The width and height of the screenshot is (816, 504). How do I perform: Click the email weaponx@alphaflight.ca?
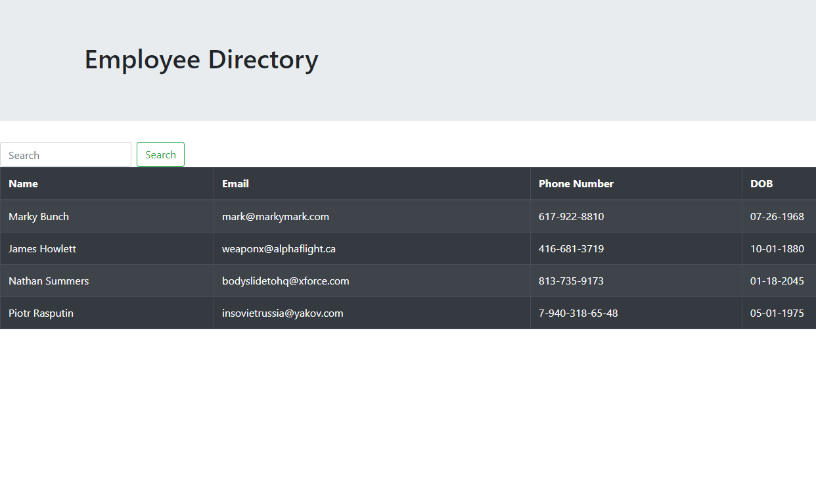point(279,248)
